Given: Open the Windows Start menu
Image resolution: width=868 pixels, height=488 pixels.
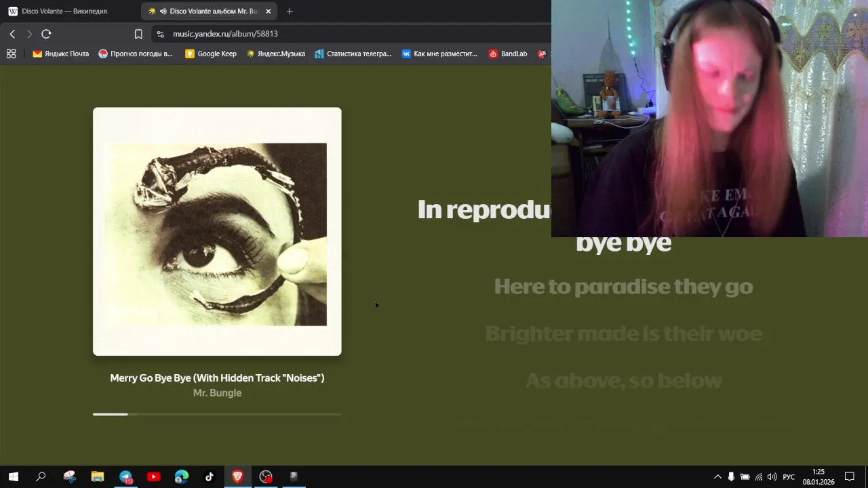Looking at the screenshot, I should (13, 476).
